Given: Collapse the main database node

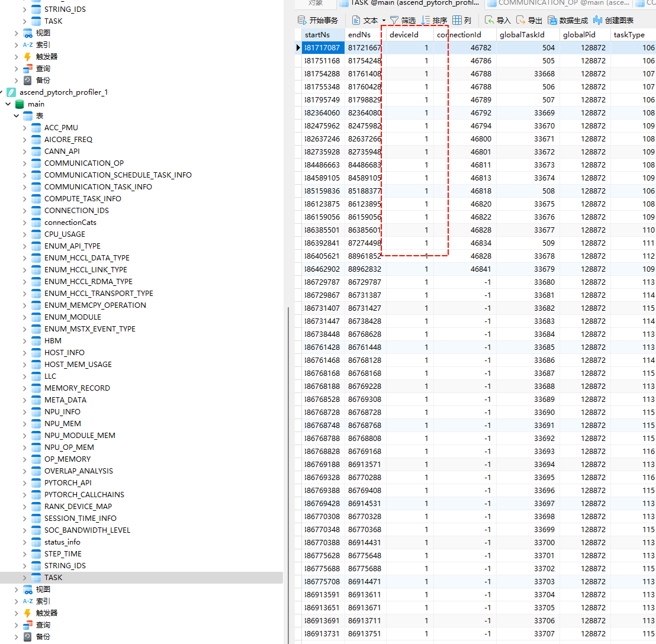Looking at the screenshot, I should 8,104.
